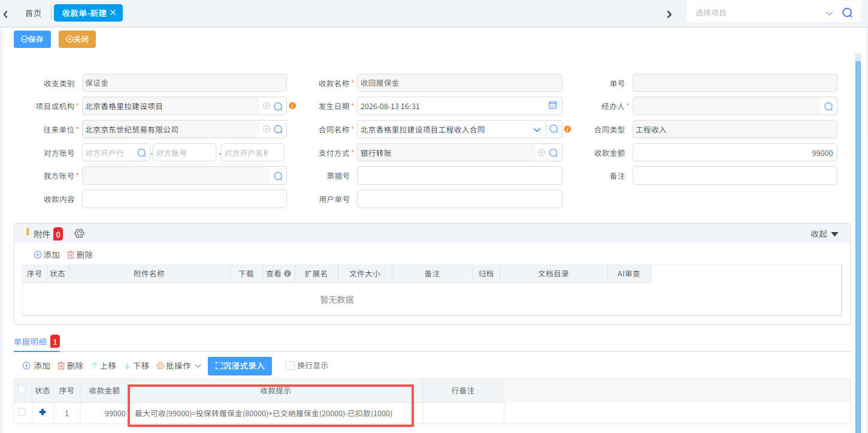Click the 经办人 search icon
Screen dimensions: 868x433
[828, 106]
